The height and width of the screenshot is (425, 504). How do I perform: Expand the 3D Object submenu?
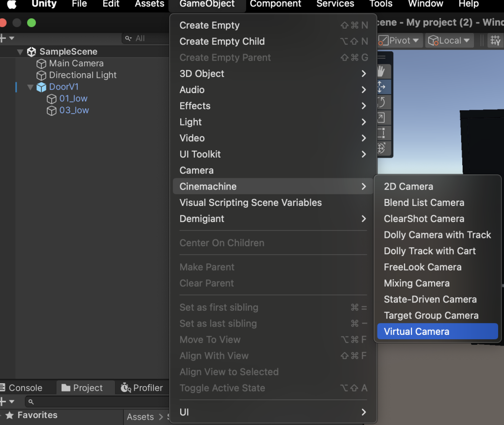pos(273,74)
